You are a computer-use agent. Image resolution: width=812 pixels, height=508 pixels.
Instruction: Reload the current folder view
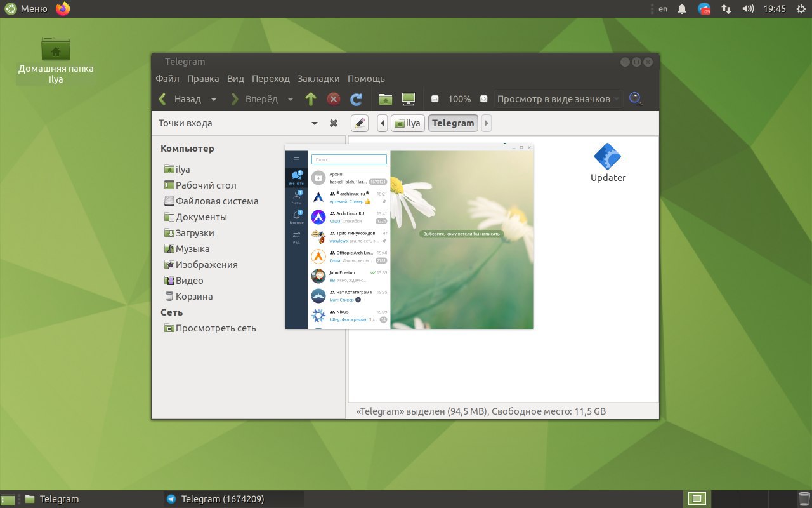click(357, 99)
